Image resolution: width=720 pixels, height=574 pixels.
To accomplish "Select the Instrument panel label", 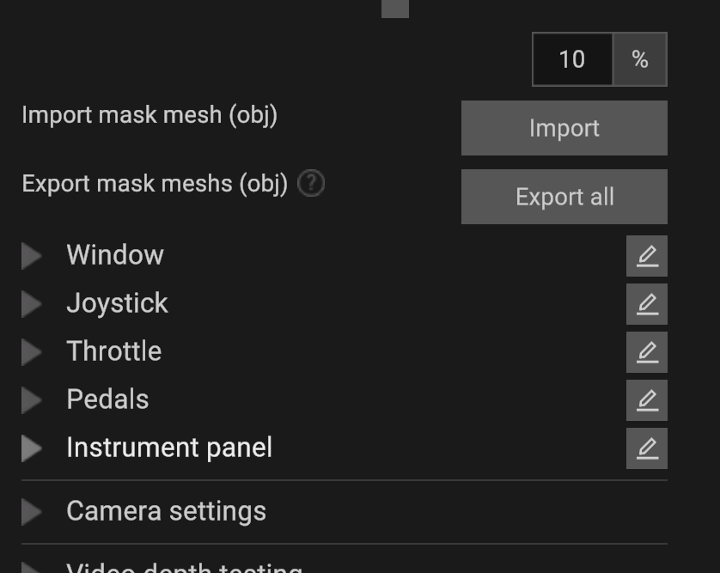I will [169, 447].
